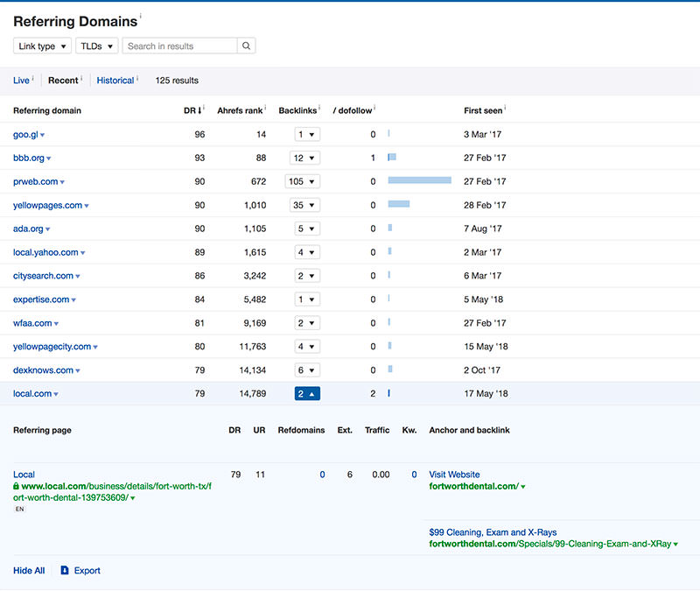Click the Kw. value 0 link

click(x=414, y=475)
